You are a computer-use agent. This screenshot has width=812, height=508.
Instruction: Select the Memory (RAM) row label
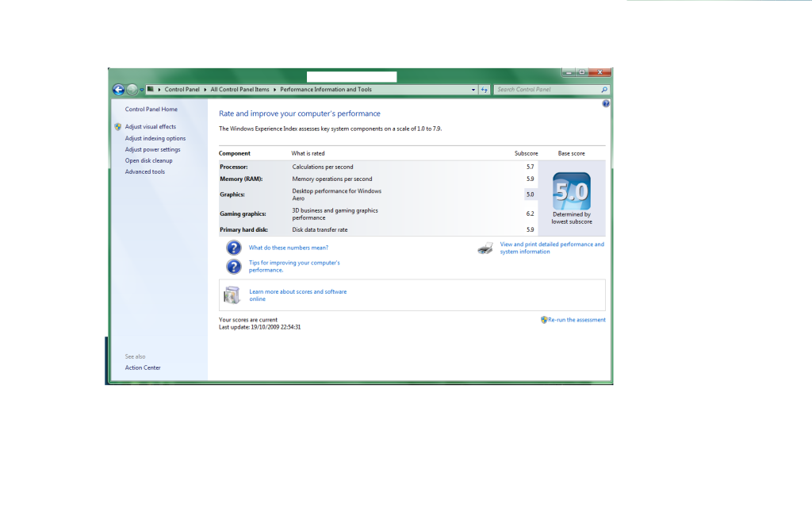pos(241,179)
